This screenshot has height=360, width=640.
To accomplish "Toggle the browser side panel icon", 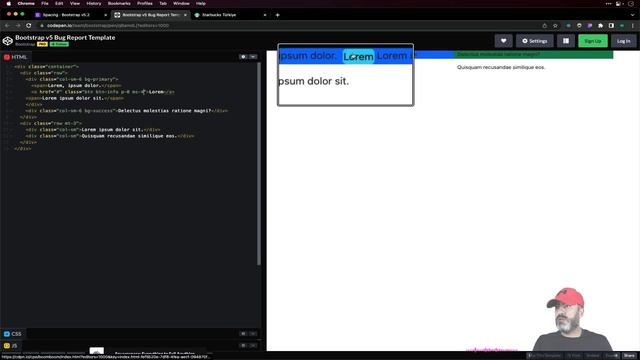I will pyautogui.click(x=611, y=25).
